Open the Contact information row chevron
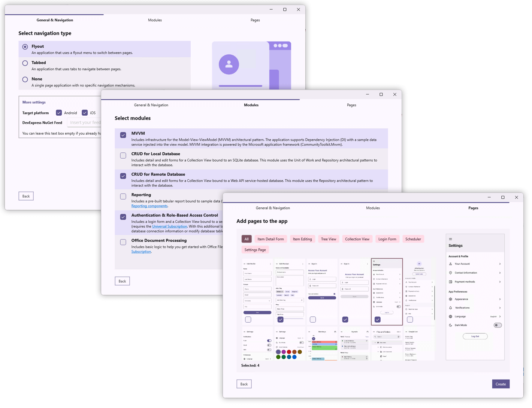Viewport: 532px width, 408px height. pos(500,273)
